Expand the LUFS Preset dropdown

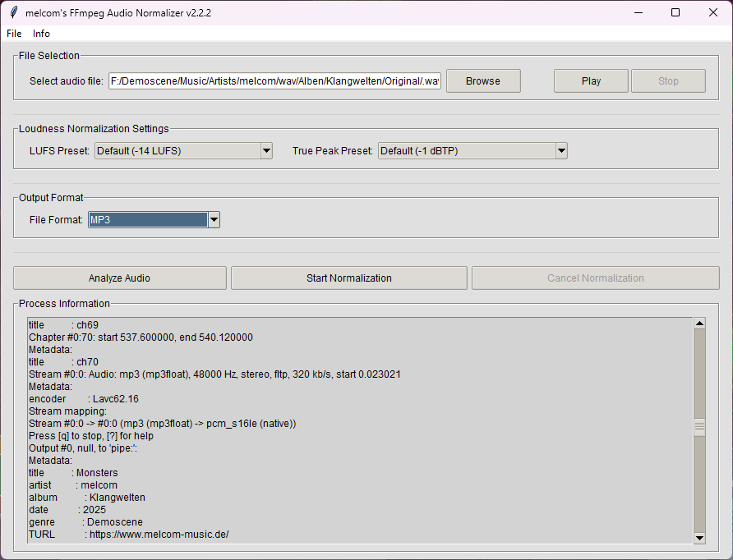click(x=266, y=151)
